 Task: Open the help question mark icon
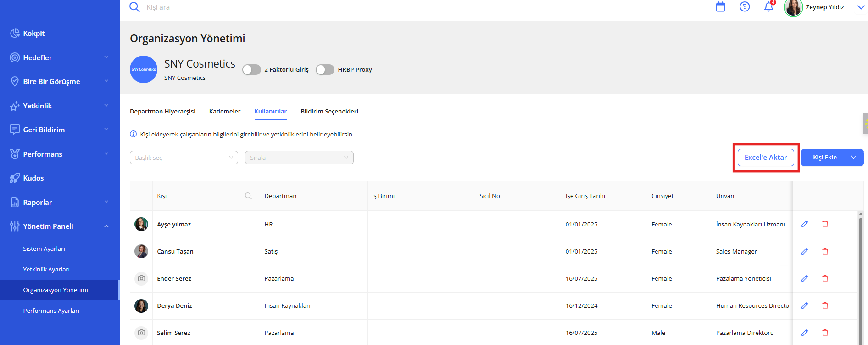744,7
